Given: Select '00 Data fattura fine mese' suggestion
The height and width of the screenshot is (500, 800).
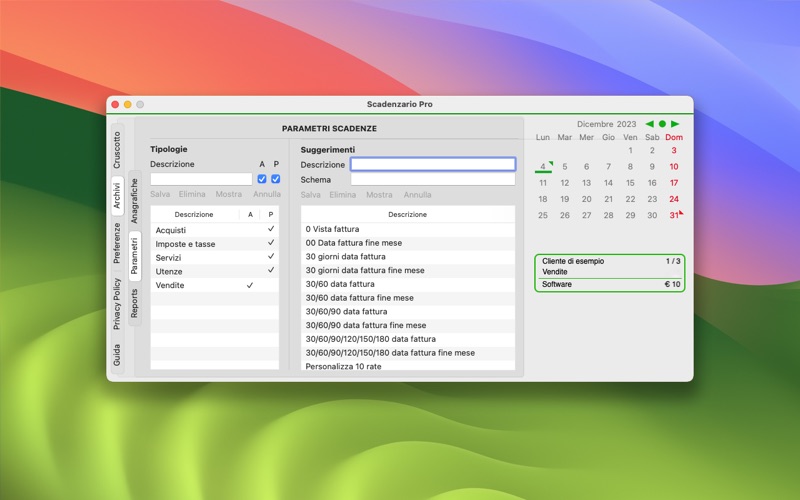Looking at the screenshot, I should 408,243.
